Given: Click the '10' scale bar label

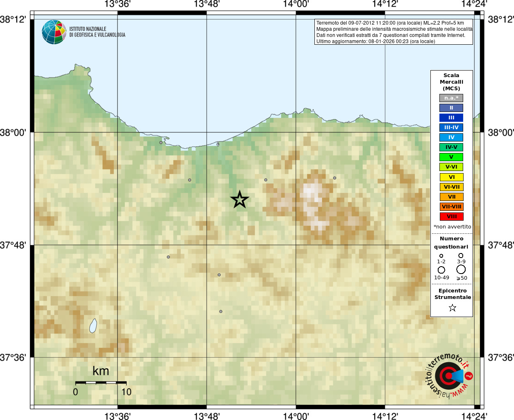Looking at the screenshot, I should (x=126, y=392).
